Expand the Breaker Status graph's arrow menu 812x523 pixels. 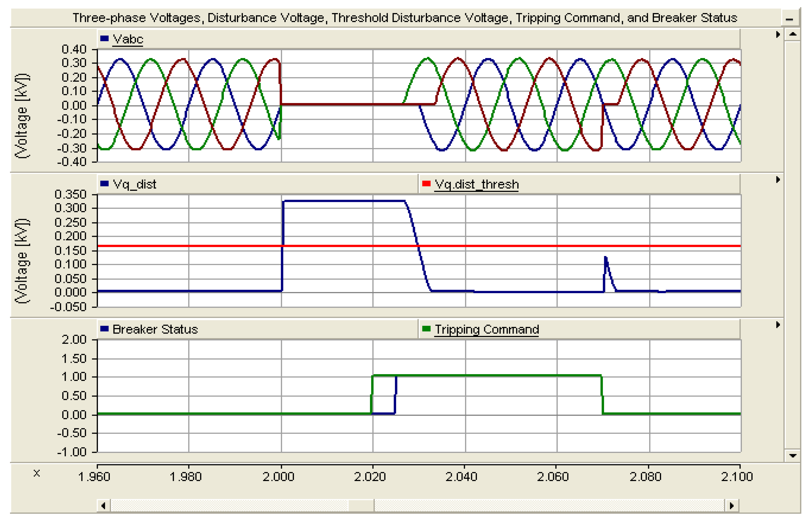coord(778,325)
